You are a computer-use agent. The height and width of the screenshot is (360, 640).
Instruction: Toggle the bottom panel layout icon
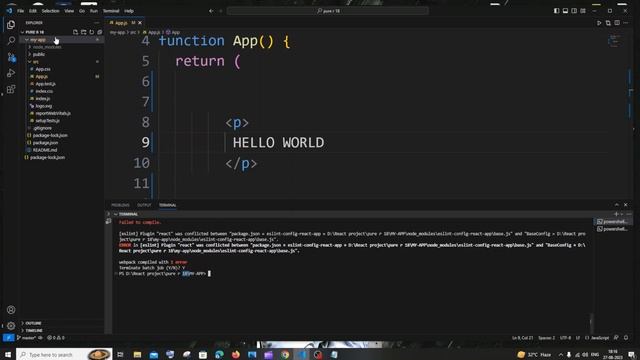[x=565, y=11]
